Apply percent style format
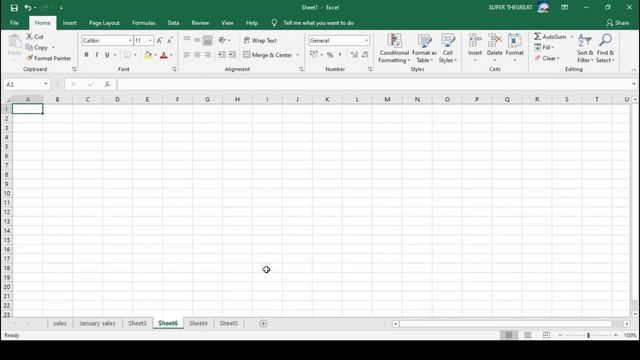The height and width of the screenshot is (360, 640). [x=330, y=55]
